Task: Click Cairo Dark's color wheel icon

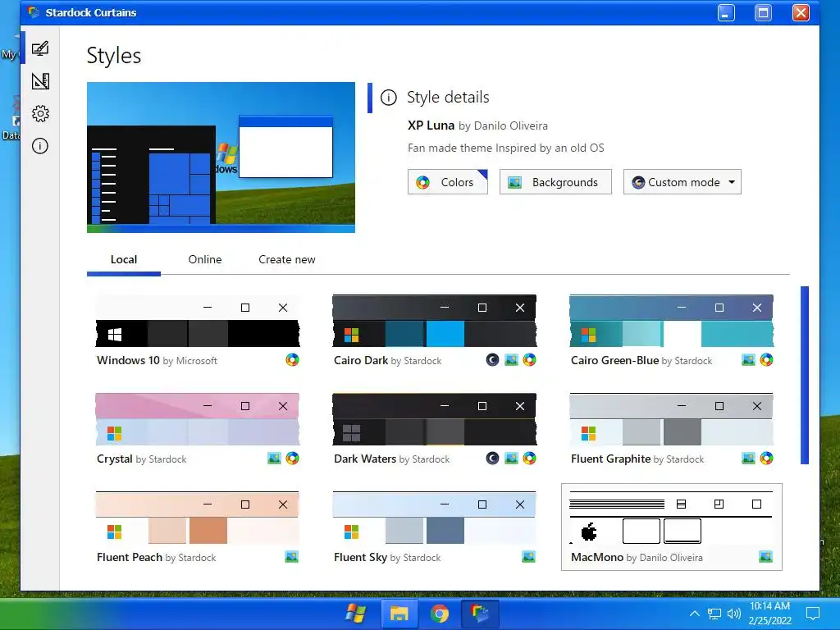Action: pos(529,360)
